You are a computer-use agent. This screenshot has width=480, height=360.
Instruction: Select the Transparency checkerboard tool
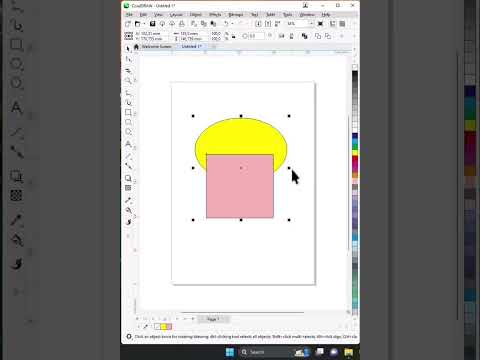pos(128,188)
